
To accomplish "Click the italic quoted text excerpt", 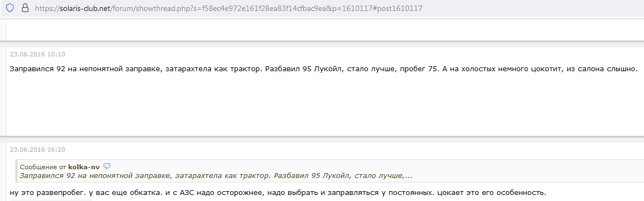I will click(x=216, y=176).
